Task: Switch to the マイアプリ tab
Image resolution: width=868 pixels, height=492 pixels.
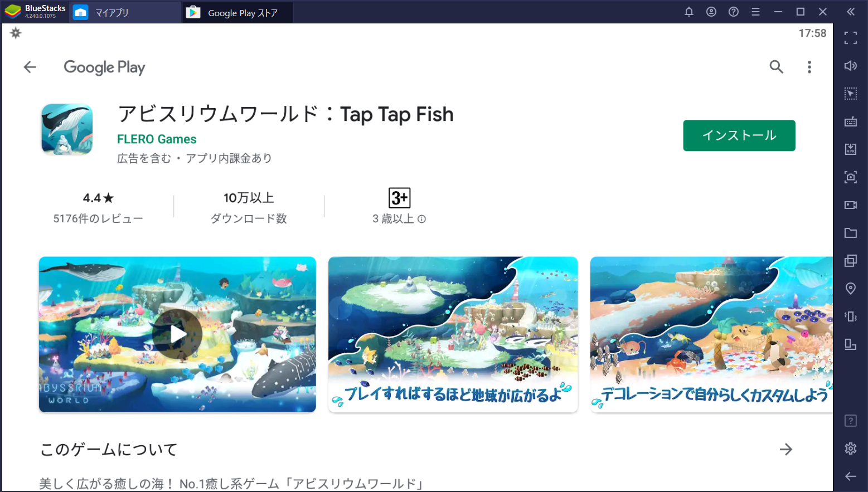Action: (x=124, y=12)
